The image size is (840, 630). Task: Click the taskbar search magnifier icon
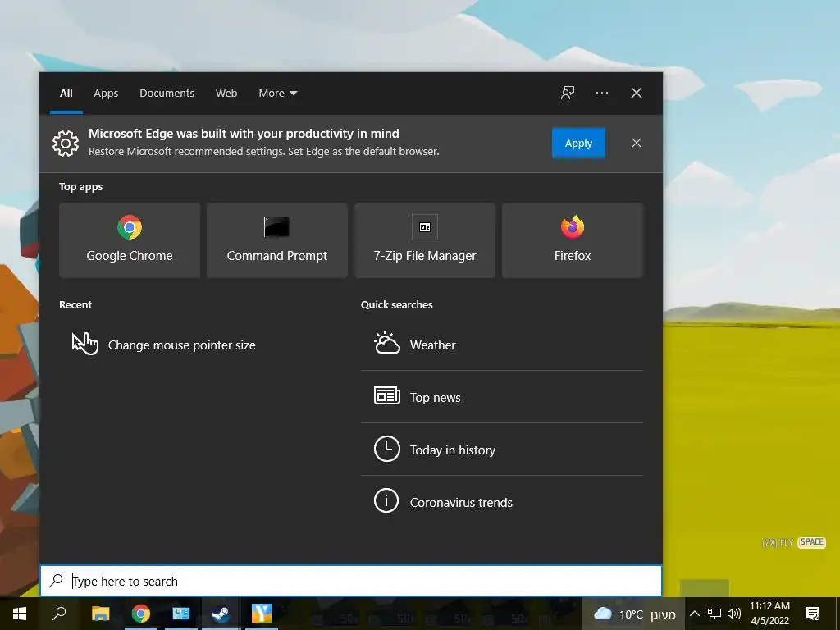click(59, 614)
